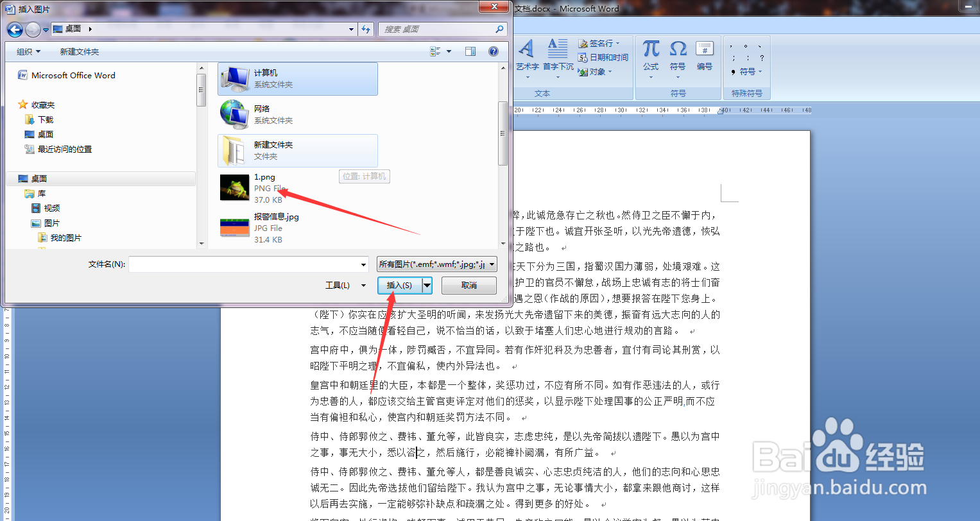Screen dimensions: 980x521
Task: Select the 网络 system folder
Action: 298,115
